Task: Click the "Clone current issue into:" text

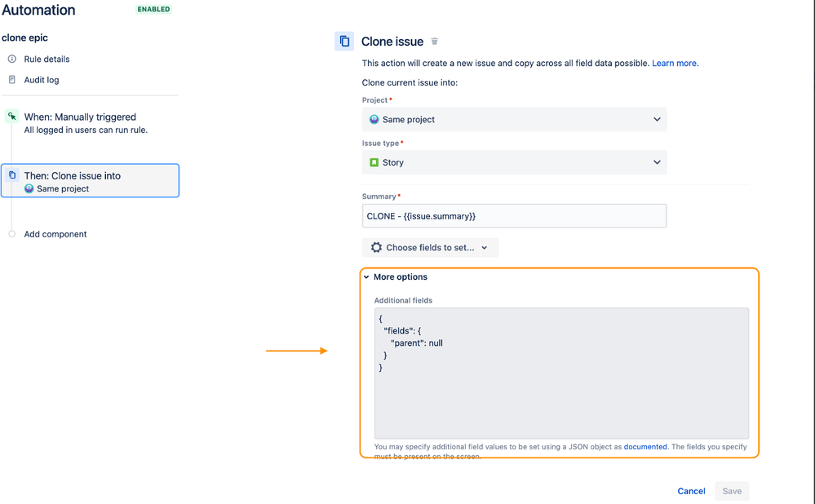Action: click(x=410, y=82)
